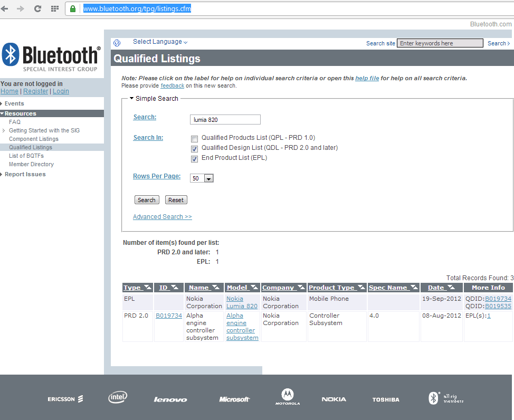
Task: Open List of BQTFs
Action: tap(26, 156)
